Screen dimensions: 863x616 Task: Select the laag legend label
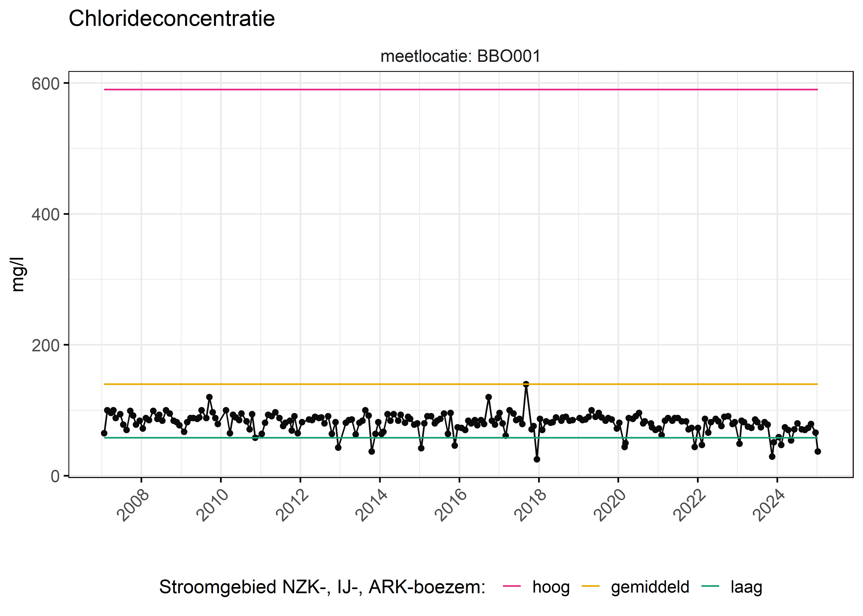pyautogui.click(x=747, y=587)
